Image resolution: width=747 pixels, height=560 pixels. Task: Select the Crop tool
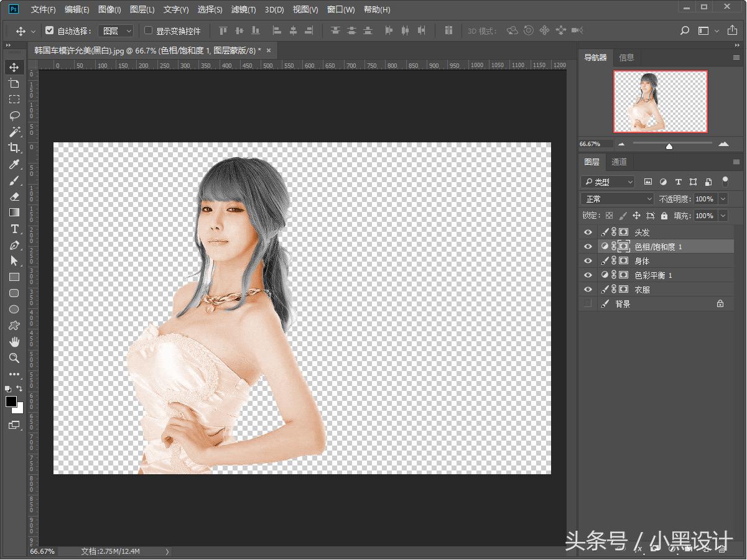pos(14,148)
